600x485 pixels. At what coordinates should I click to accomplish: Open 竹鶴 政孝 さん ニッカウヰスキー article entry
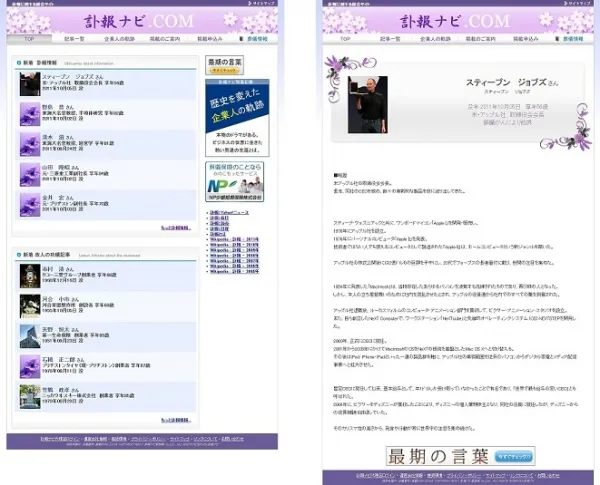coord(106,397)
